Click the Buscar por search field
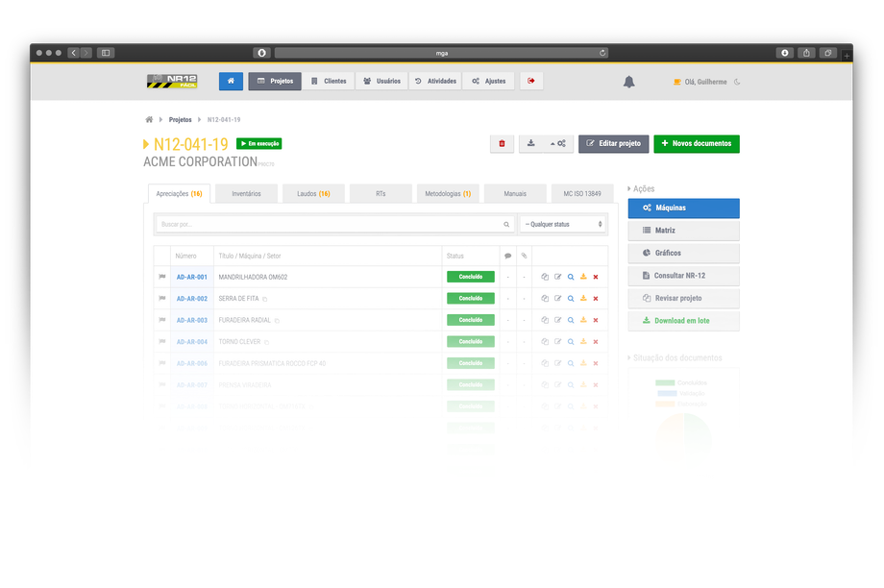Screen dimensions: 884x588 point(331,224)
